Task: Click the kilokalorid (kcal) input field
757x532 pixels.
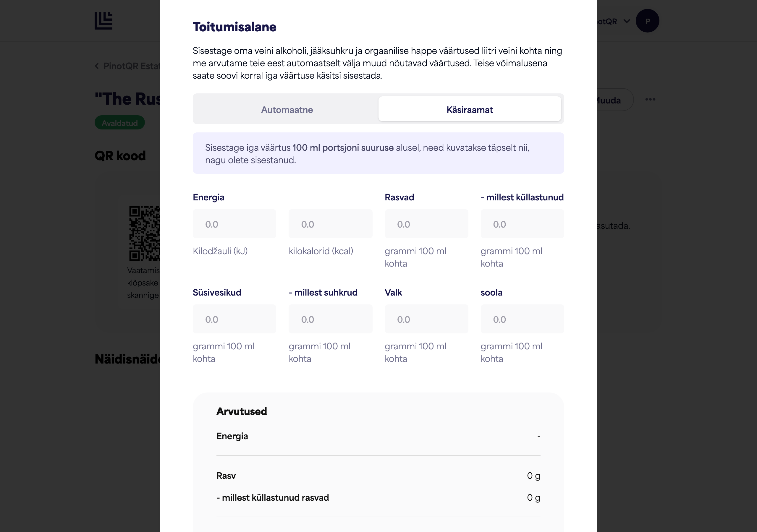Action: pyautogui.click(x=330, y=224)
